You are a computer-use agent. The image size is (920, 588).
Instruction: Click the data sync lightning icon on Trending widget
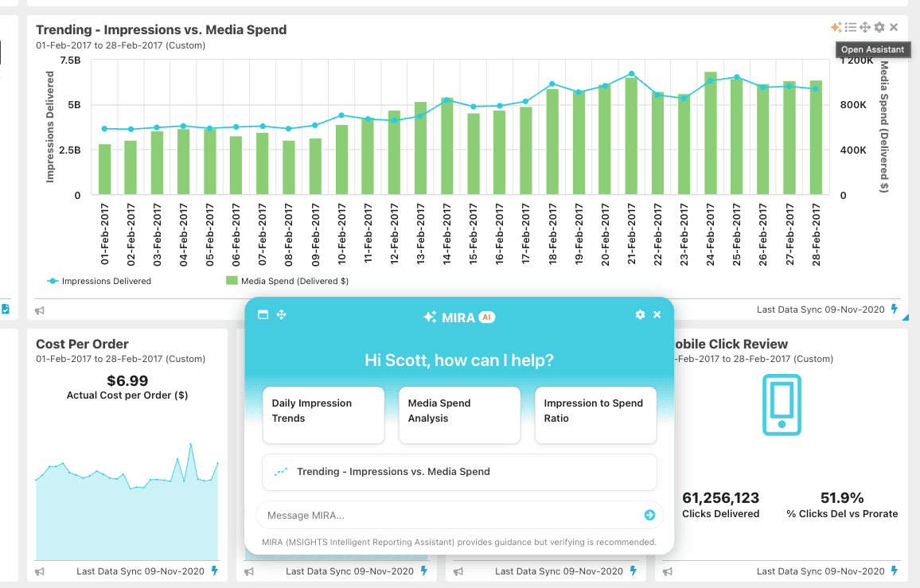(895, 310)
